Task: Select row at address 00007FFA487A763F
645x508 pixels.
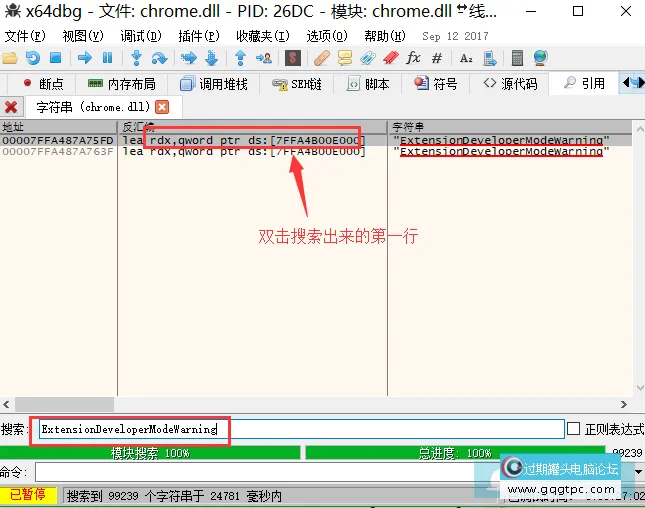Action: [316, 151]
